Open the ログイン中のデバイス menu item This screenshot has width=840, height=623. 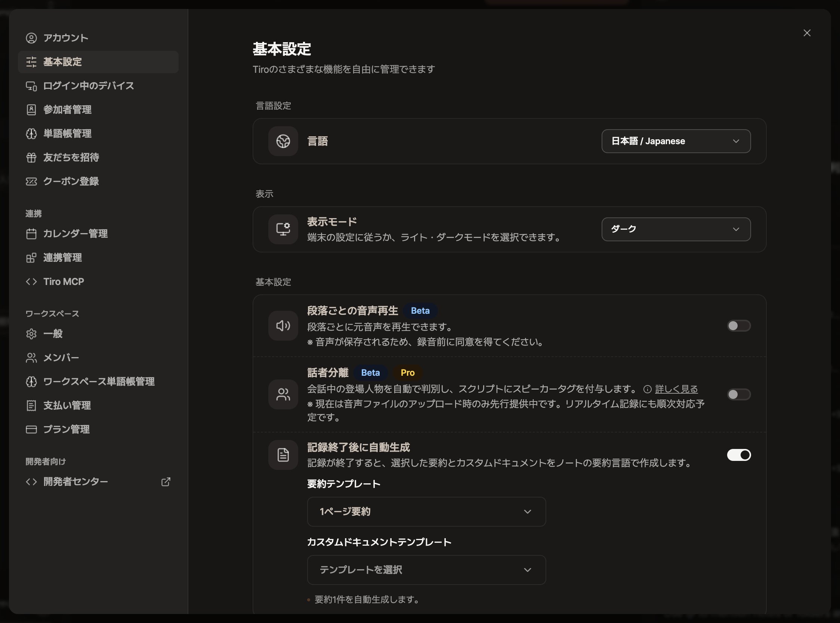(98, 86)
